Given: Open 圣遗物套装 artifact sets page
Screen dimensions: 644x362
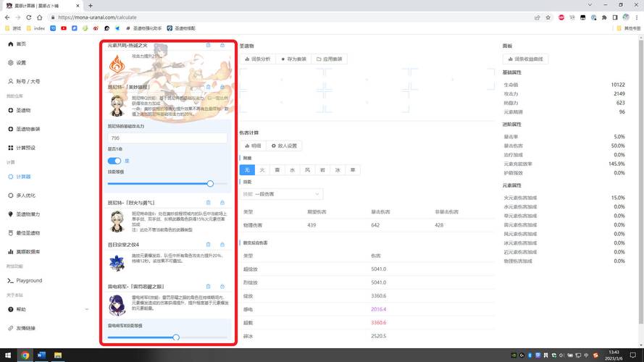Looking at the screenshot, I should pos(24,129).
